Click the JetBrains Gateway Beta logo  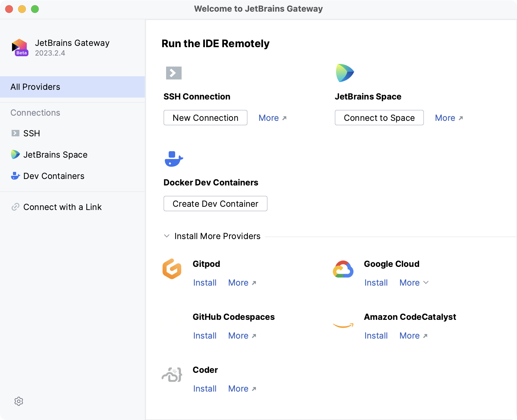click(x=20, y=47)
